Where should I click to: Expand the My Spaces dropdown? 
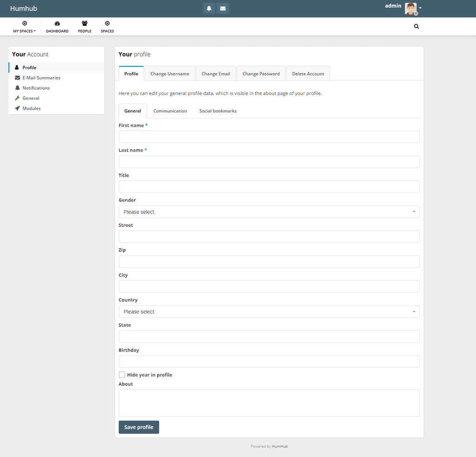coord(24,26)
